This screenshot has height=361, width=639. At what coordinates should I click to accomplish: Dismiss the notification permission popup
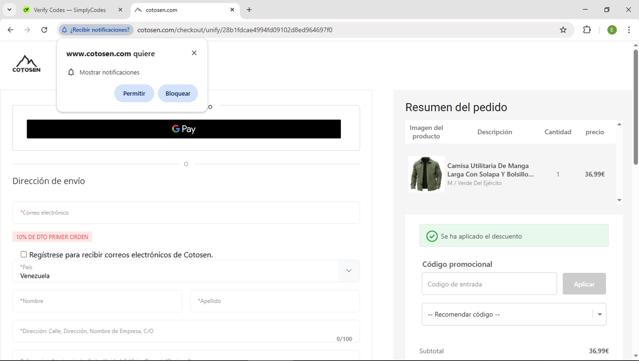(x=194, y=53)
